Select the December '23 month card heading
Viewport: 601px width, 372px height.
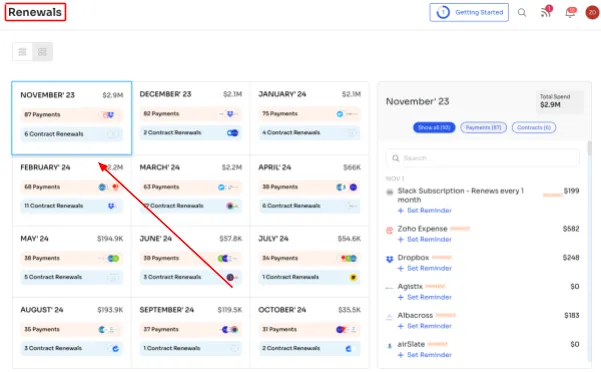165,94
